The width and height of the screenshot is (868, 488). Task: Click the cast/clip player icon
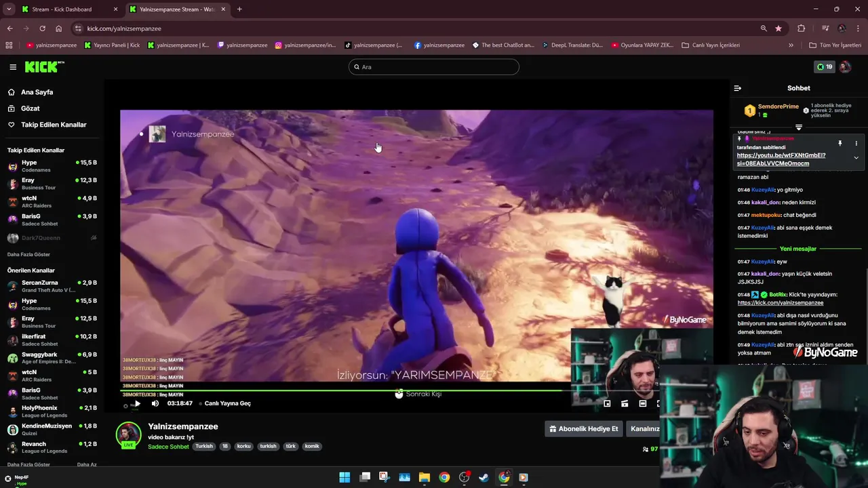coord(625,403)
